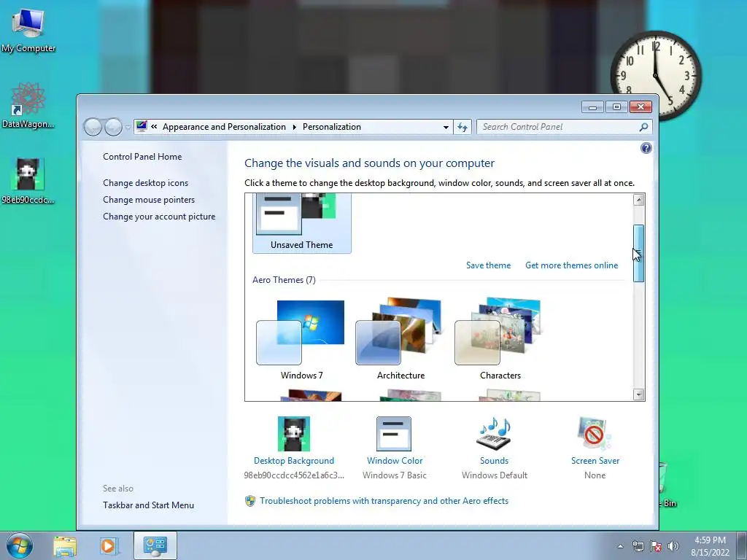Maximize the Personalization window

pos(616,107)
